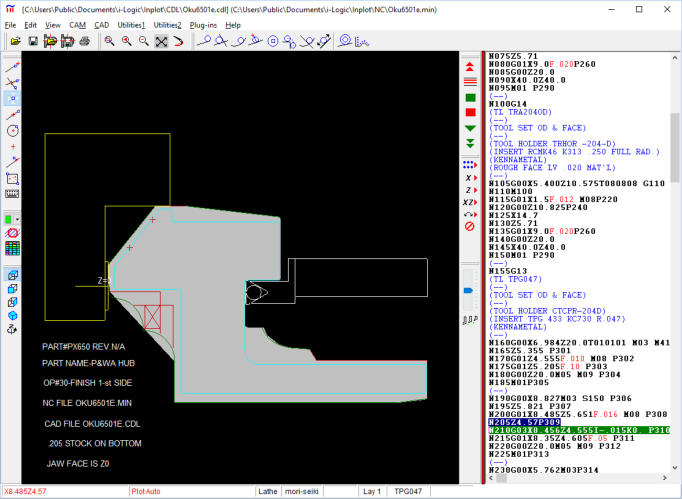Toggle X axis move display
The height and width of the screenshot is (499, 682).
470,176
